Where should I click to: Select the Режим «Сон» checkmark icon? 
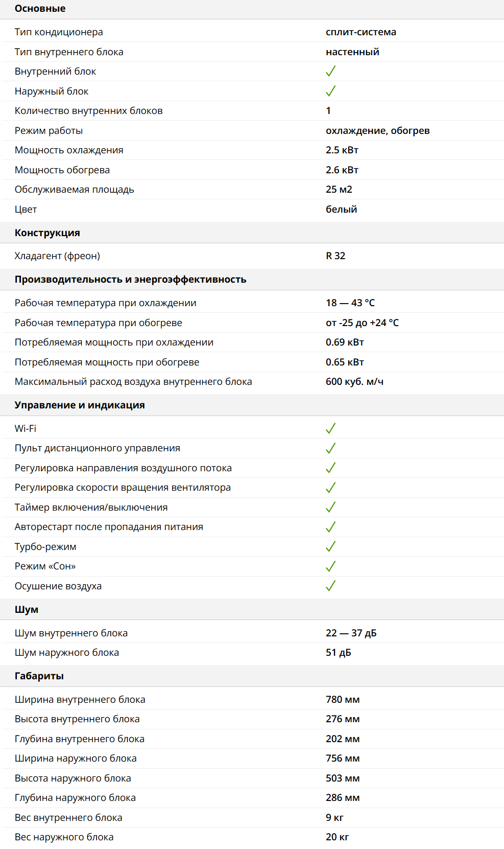(x=330, y=566)
